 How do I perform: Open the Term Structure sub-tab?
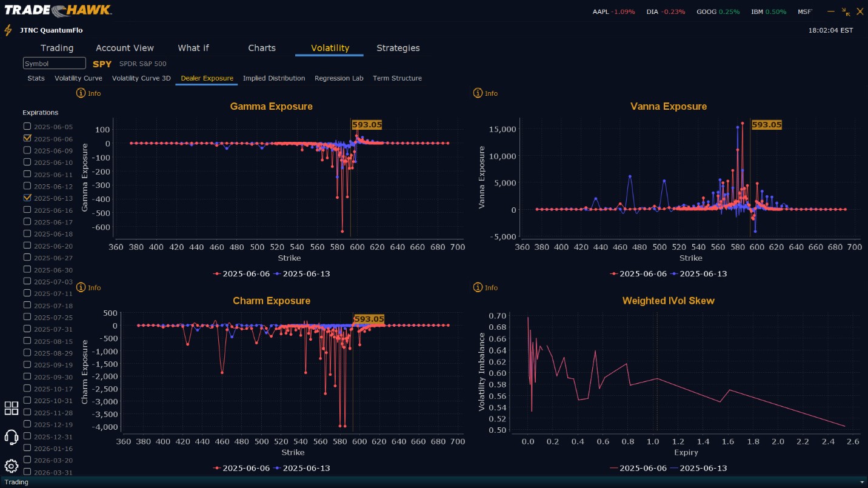[x=397, y=78]
